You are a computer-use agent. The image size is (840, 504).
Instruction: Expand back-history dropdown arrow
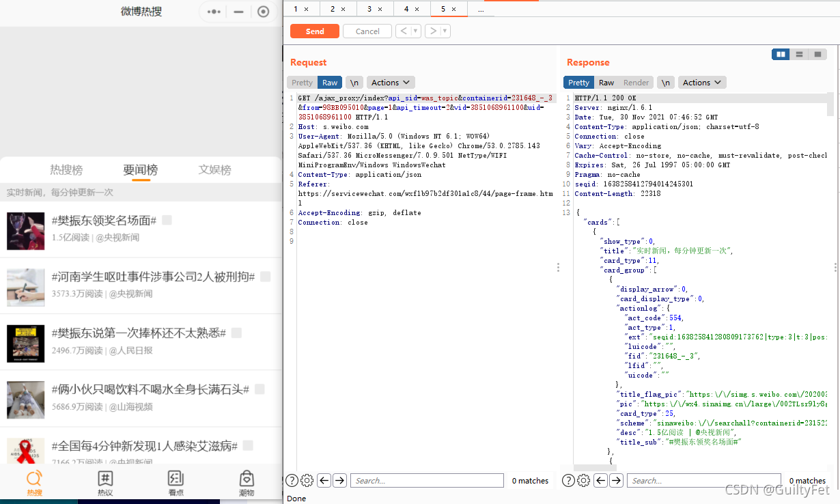point(416,31)
